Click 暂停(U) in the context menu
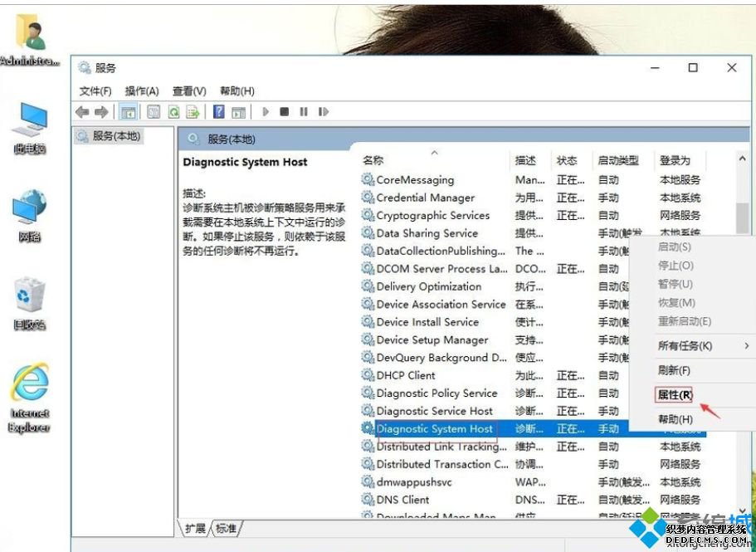This screenshot has width=756, height=552. pos(675,284)
